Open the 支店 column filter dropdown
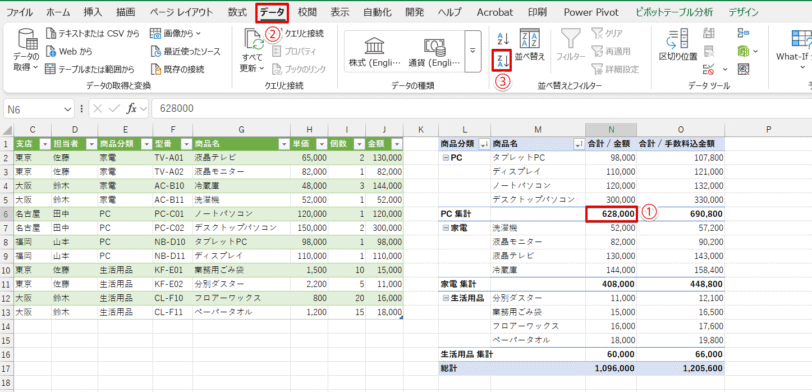812x392 pixels. [x=45, y=144]
